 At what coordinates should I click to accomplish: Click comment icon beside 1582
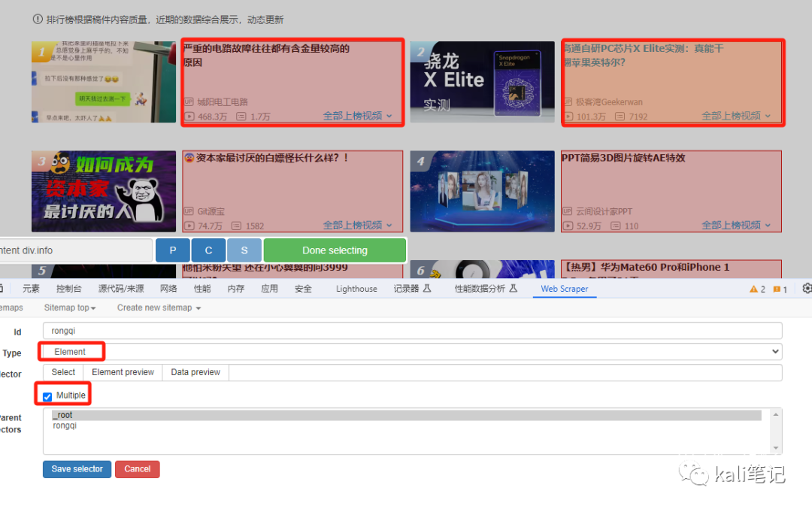(x=237, y=226)
